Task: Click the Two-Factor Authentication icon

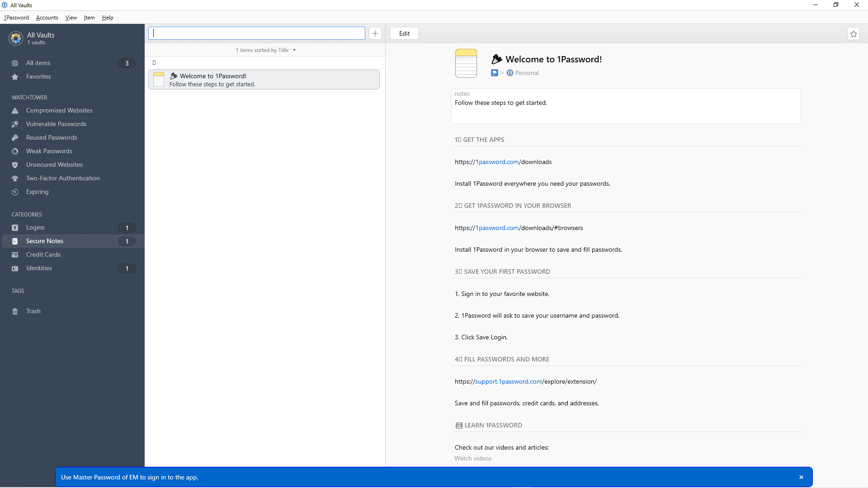Action: tap(15, 178)
